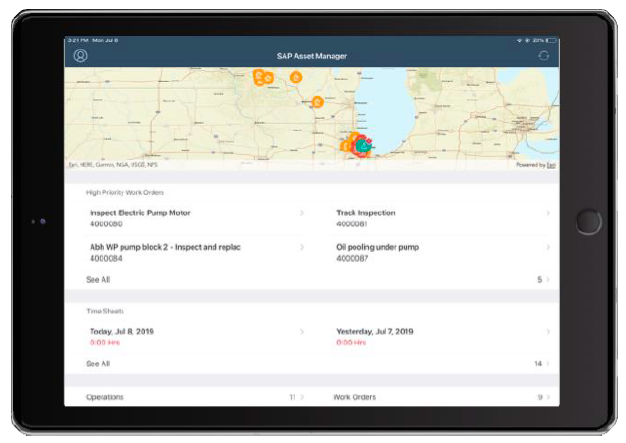Image resolution: width=626 pixels, height=443 pixels.
Task: Open chevron beside count 14
Action: click(x=548, y=364)
